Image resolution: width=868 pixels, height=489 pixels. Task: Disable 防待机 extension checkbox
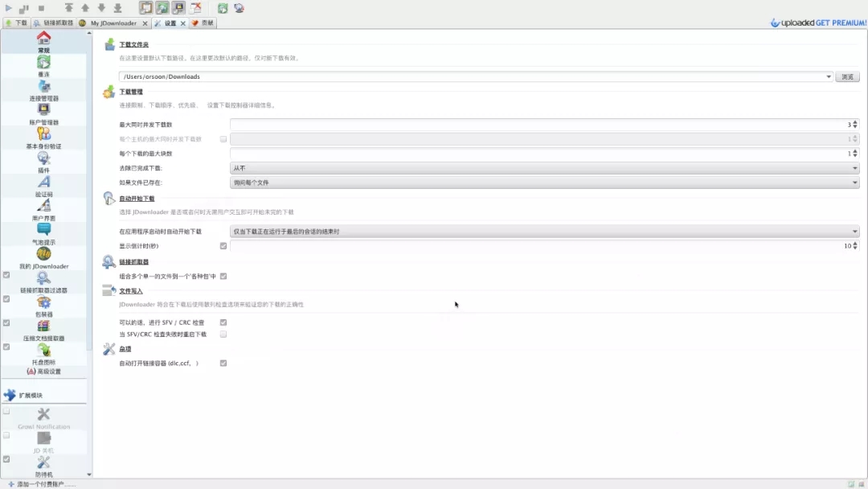[6, 459]
